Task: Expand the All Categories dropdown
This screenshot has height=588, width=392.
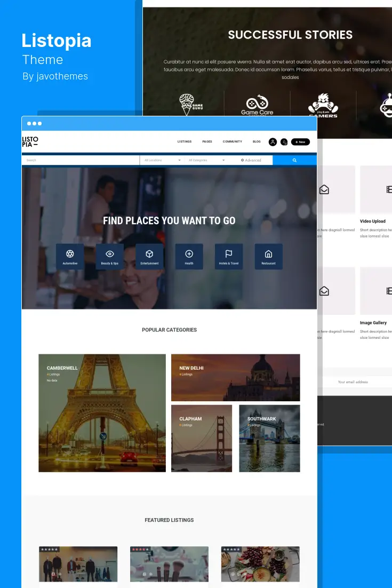Action: (x=206, y=160)
